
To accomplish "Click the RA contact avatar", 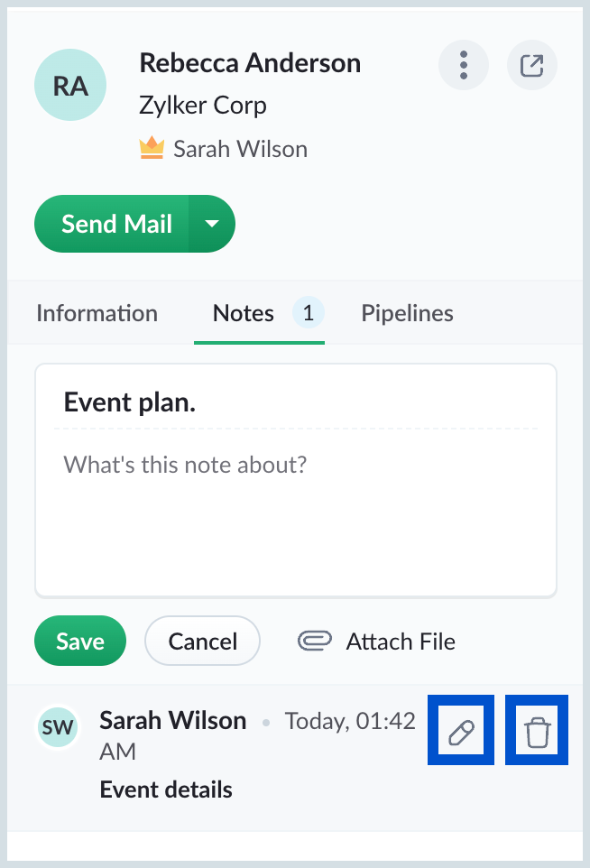I will [x=70, y=85].
